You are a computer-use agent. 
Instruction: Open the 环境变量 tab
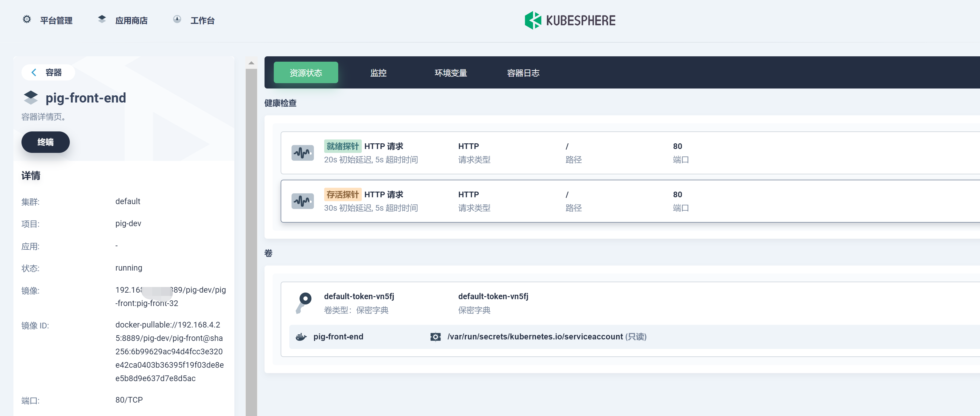point(450,73)
